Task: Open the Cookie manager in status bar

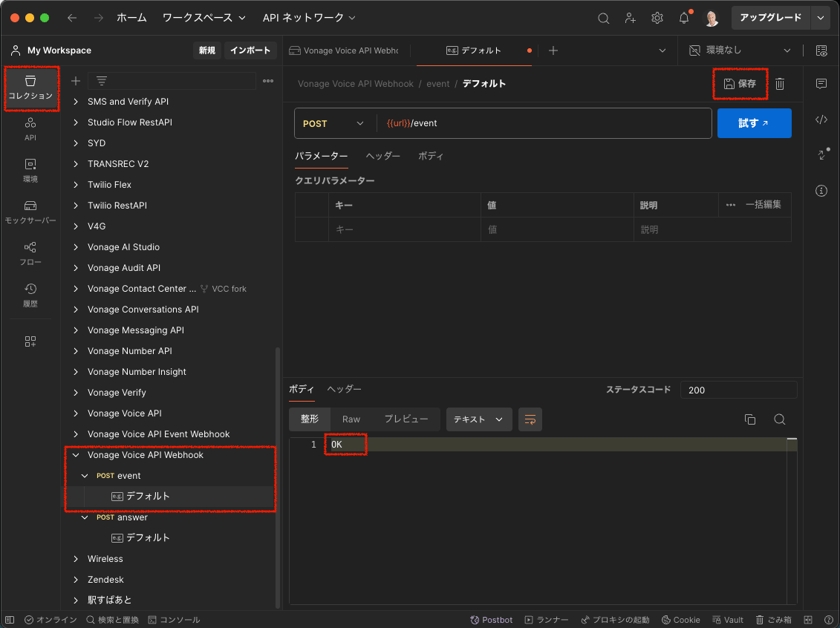Action: point(680,619)
